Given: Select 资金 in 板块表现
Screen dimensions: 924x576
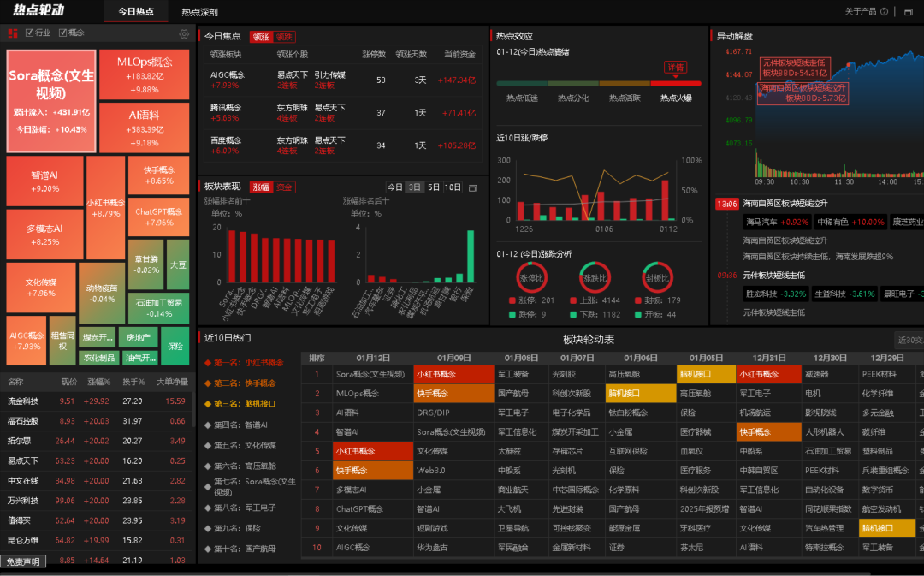Looking at the screenshot, I should click(284, 187).
